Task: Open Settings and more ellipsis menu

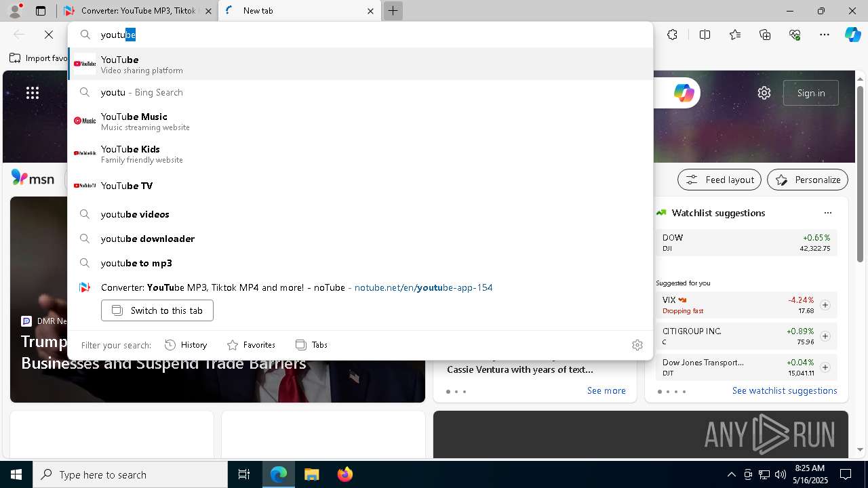Action: pyautogui.click(x=825, y=35)
